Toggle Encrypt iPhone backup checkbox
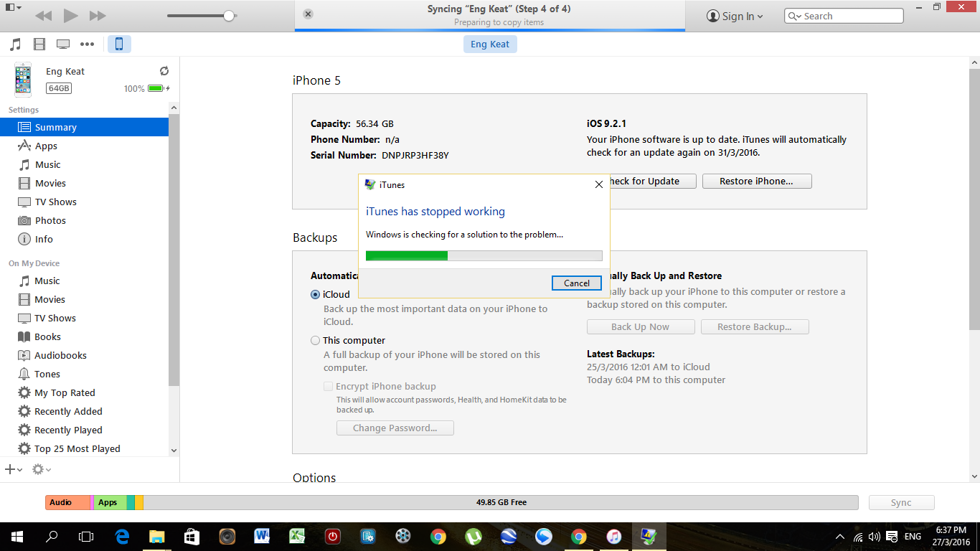Viewport: 980px width, 551px height. pos(329,386)
